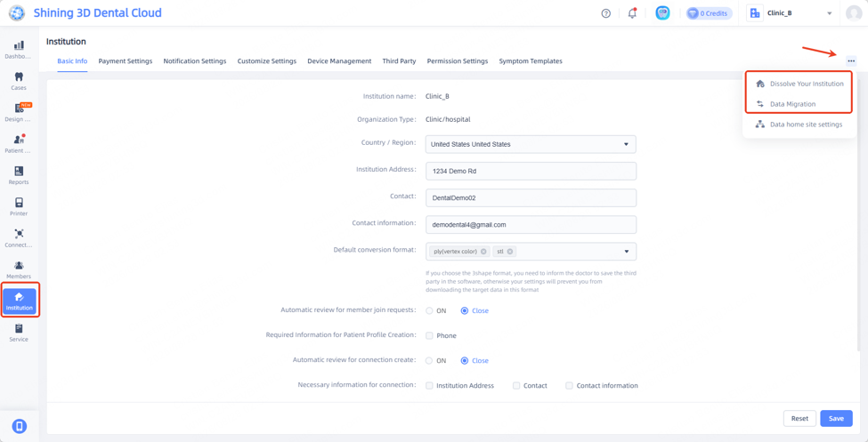Click the Contact information email field
Viewport: 868px width, 442px height.
point(531,225)
